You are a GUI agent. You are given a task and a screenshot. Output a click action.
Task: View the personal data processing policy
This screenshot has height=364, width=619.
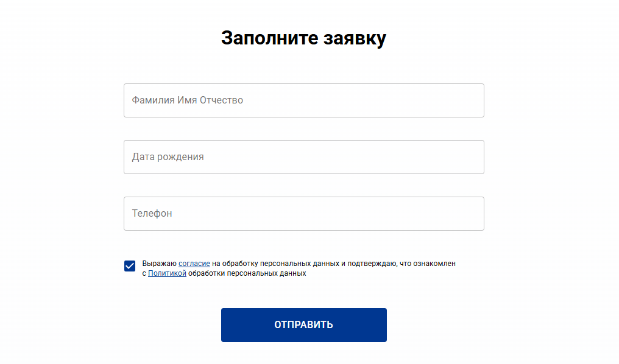tap(167, 274)
